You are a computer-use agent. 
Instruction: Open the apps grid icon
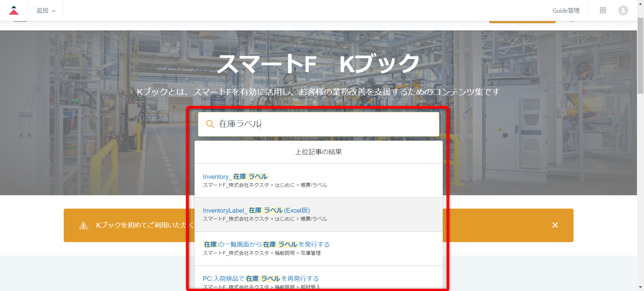[603, 10]
